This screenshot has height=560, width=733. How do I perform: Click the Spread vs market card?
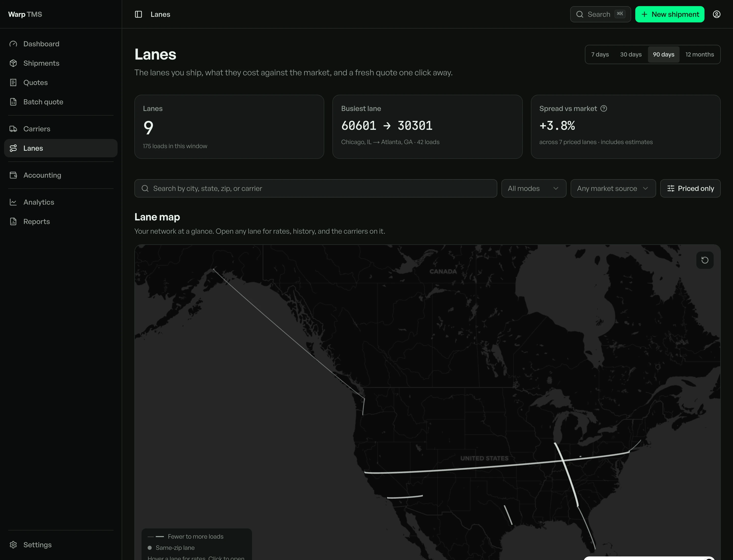tap(626, 127)
